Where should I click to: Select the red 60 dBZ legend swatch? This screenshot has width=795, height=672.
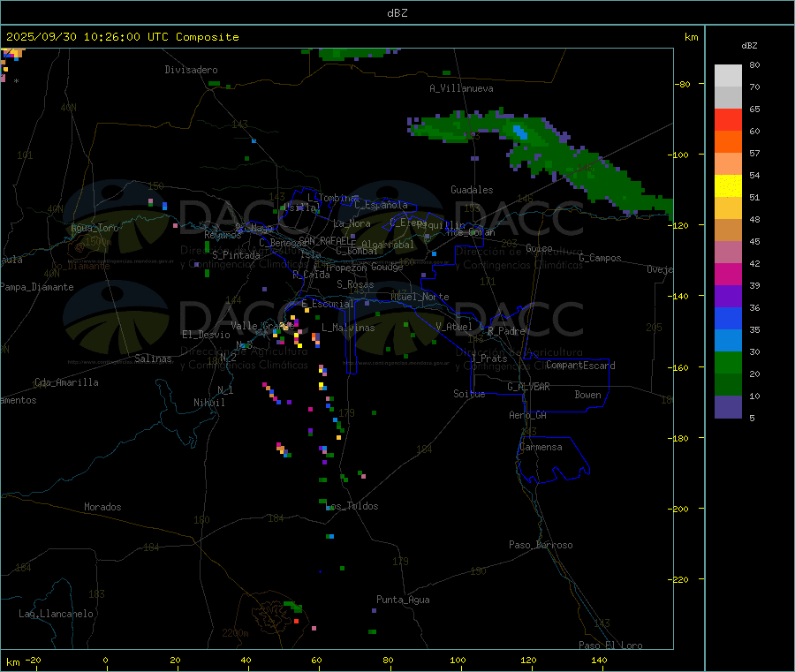click(728, 120)
